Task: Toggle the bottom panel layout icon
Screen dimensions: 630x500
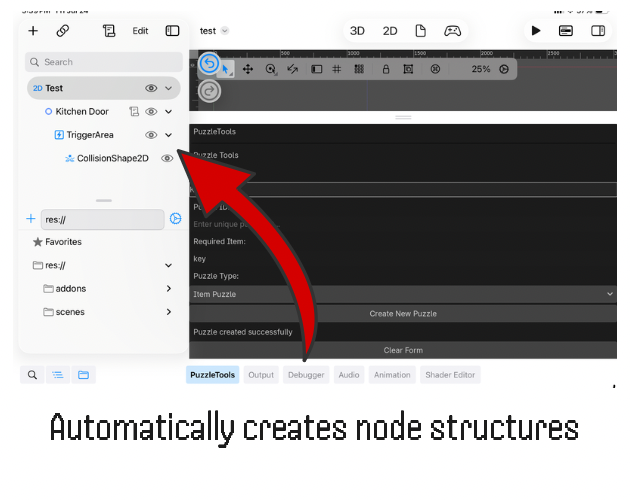Action: coord(566,31)
